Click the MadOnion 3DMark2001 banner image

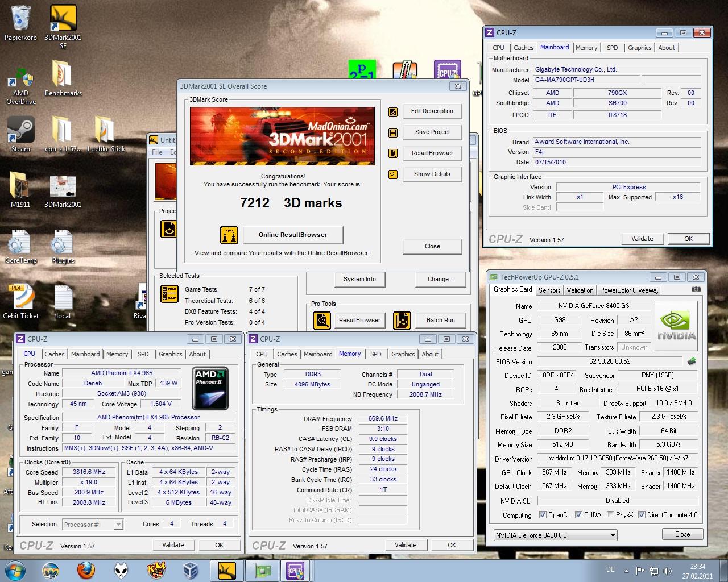coord(282,136)
